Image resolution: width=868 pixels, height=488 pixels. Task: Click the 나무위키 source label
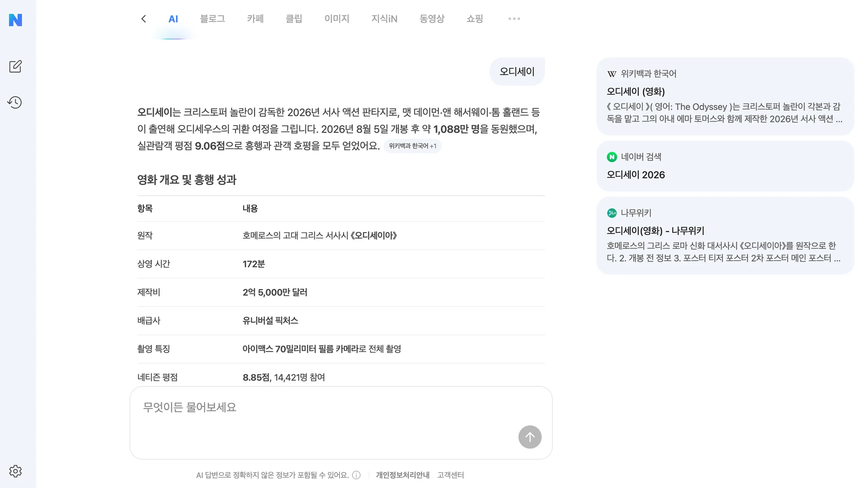pos(636,213)
